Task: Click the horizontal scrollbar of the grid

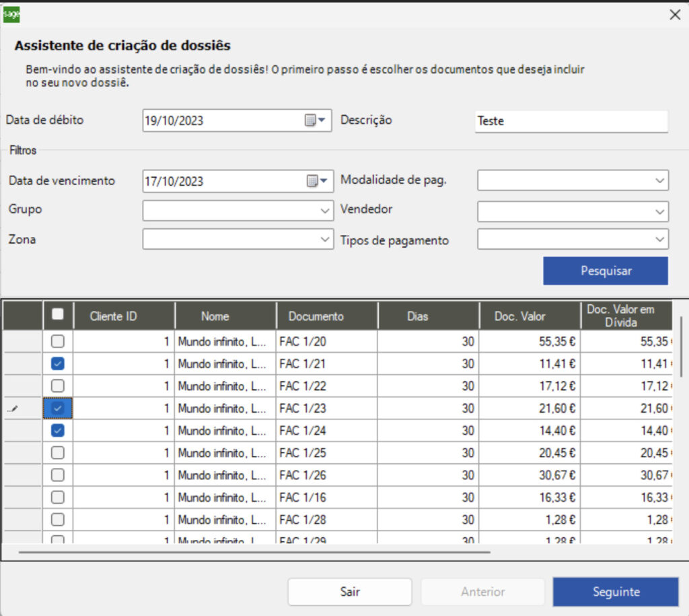Action: point(254,552)
